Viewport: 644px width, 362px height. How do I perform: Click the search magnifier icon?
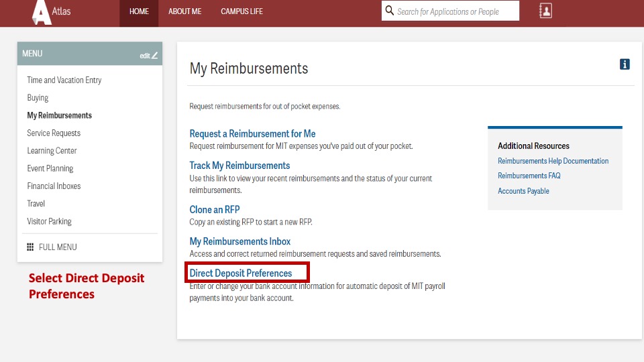389,11
